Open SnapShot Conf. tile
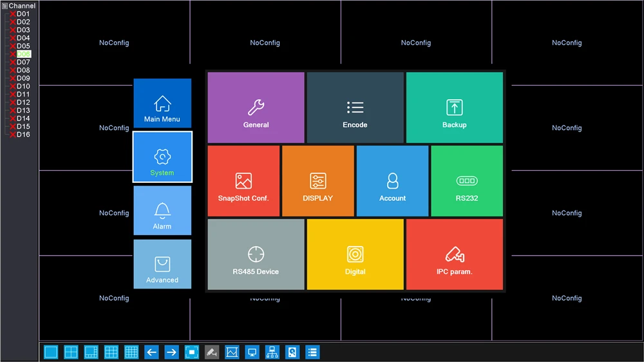This screenshot has width=644, height=362. point(243,181)
